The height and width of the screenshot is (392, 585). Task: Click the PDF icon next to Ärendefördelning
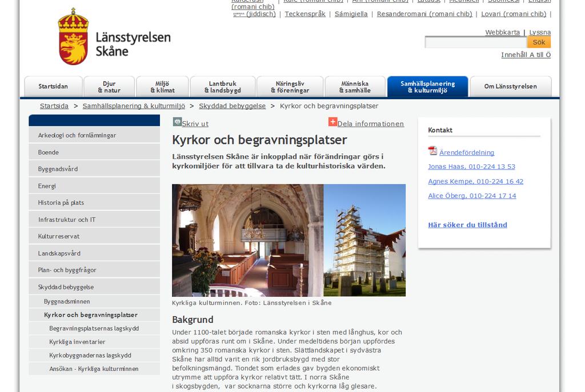(x=432, y=151)
